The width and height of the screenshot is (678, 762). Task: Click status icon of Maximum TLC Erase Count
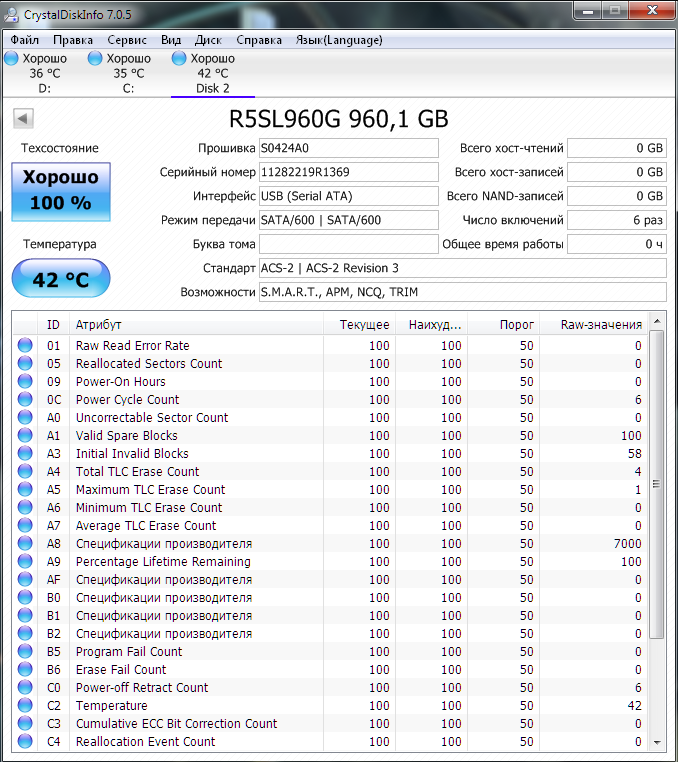[x=25, y=489]
